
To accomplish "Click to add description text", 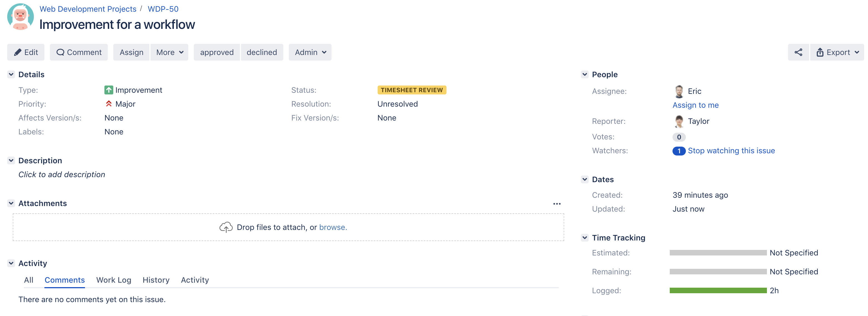I will [x=62, y=174].
